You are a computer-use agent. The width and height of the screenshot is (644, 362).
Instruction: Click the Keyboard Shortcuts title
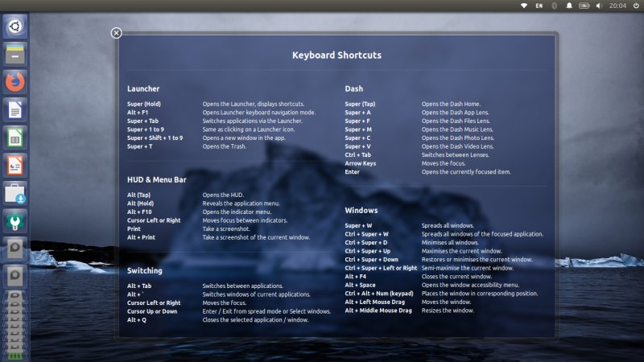click(336, 56)
